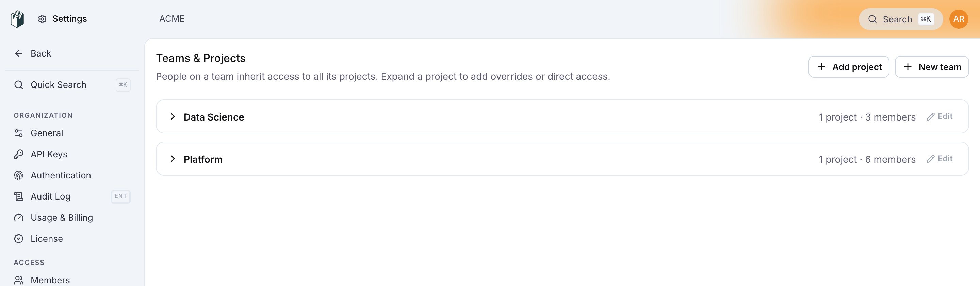Click the ⌘K badge in top Search
This screenshot has height=286, width=980.
point(926,19)
